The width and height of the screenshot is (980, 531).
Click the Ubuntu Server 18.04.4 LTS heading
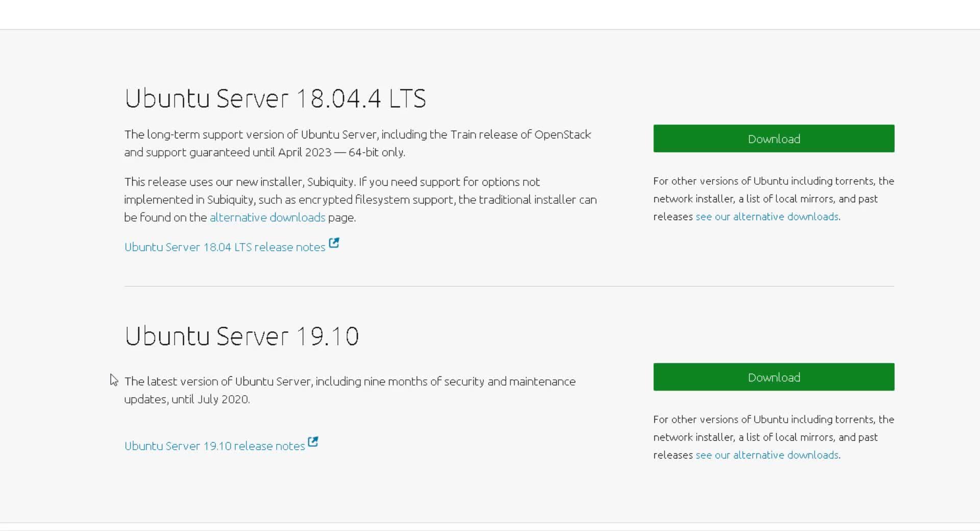[x=275, y=98]
